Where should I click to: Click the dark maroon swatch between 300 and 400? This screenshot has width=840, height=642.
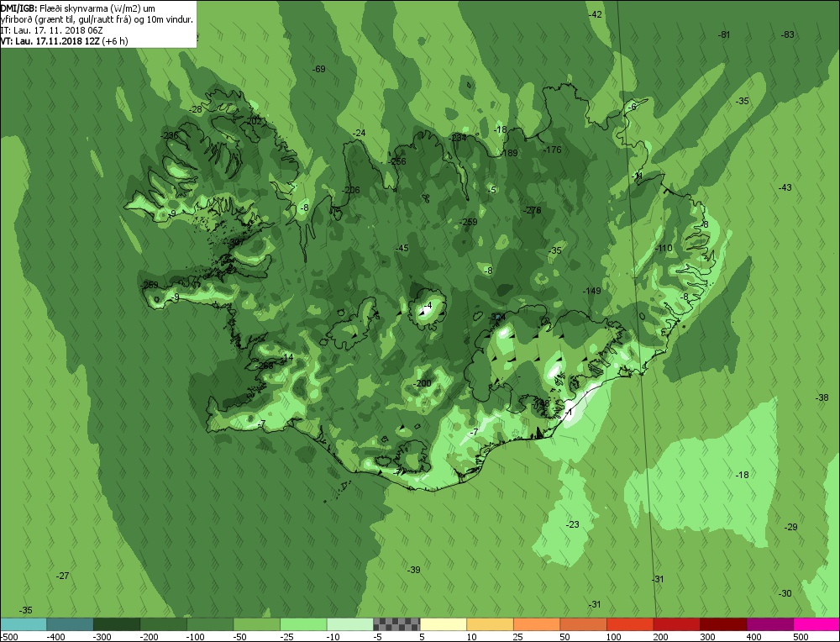(722, 624)
